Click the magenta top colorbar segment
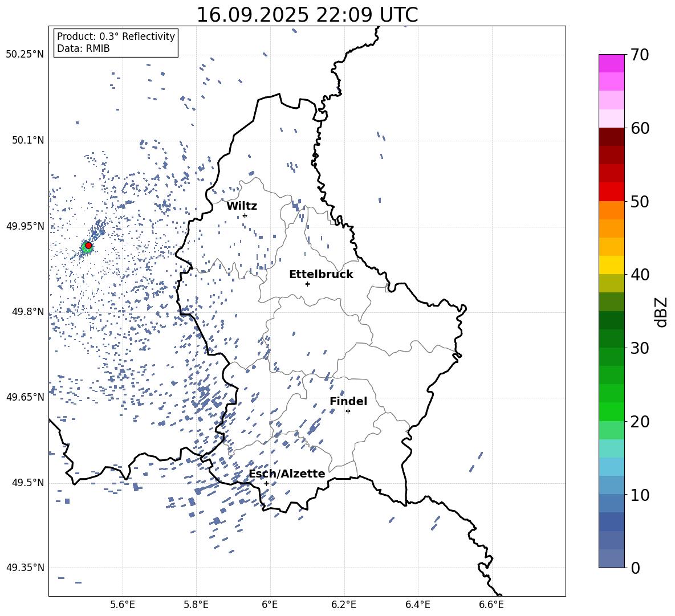675x616 pixels. (x=611, y=64)
